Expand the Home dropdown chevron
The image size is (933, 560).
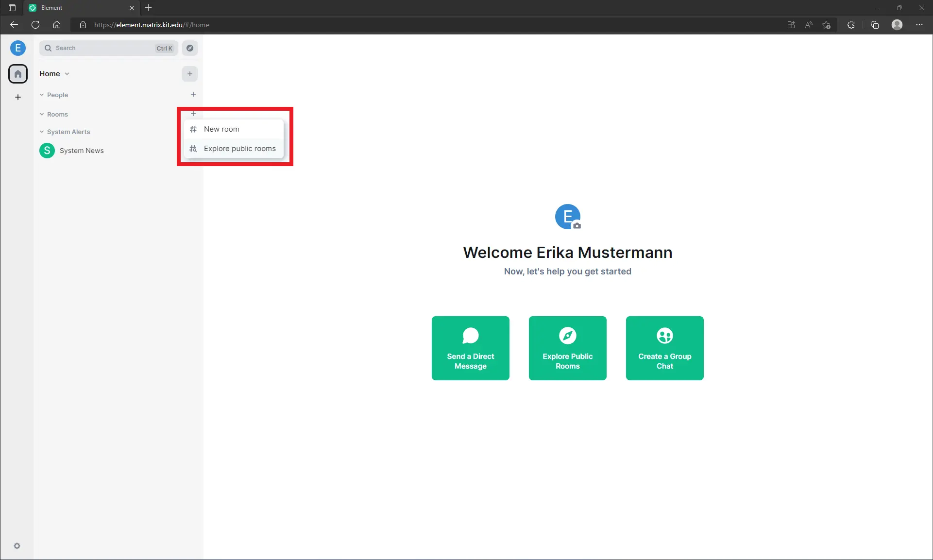pos(67,74)
